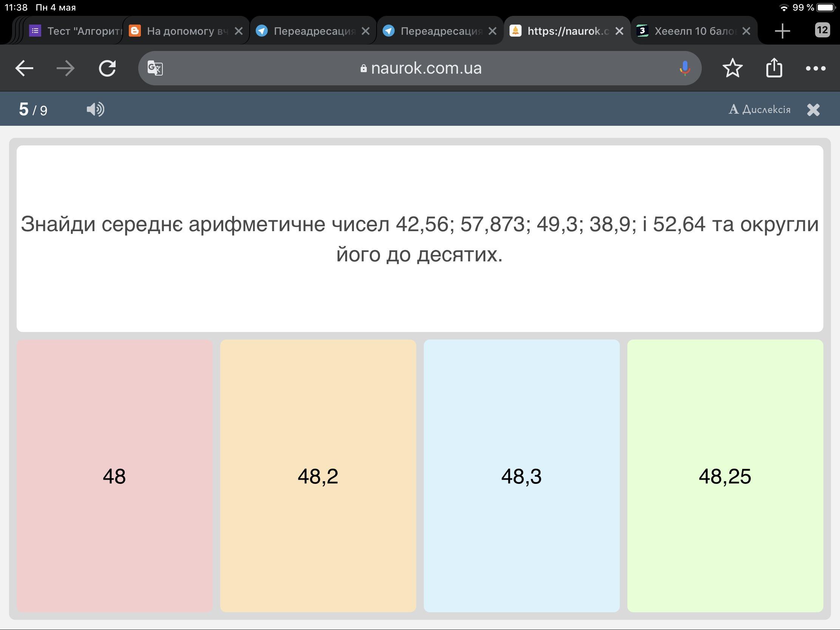Pick the blue answer 48,3
Screen dimensions: 840x630
[521, 476]
